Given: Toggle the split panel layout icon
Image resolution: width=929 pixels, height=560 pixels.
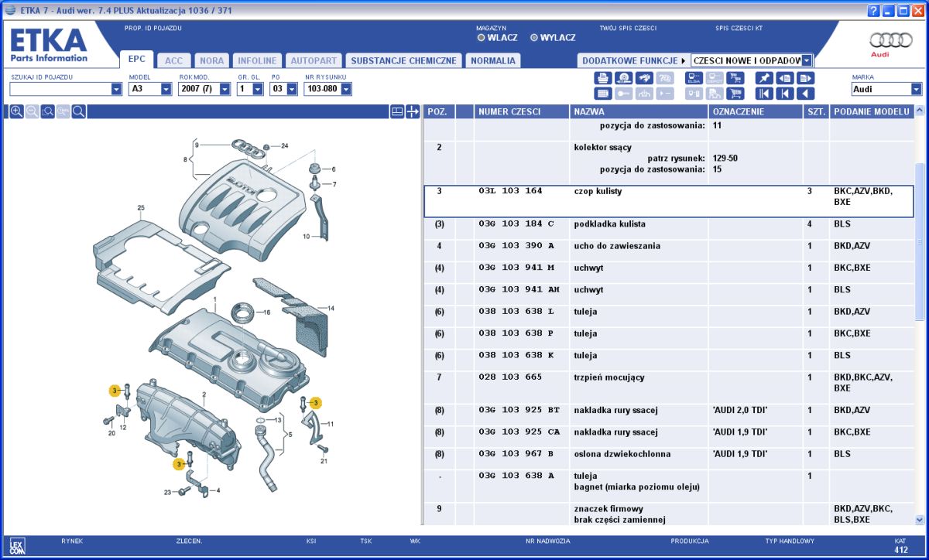Looking at the screenshot, I should coord(397,111).
